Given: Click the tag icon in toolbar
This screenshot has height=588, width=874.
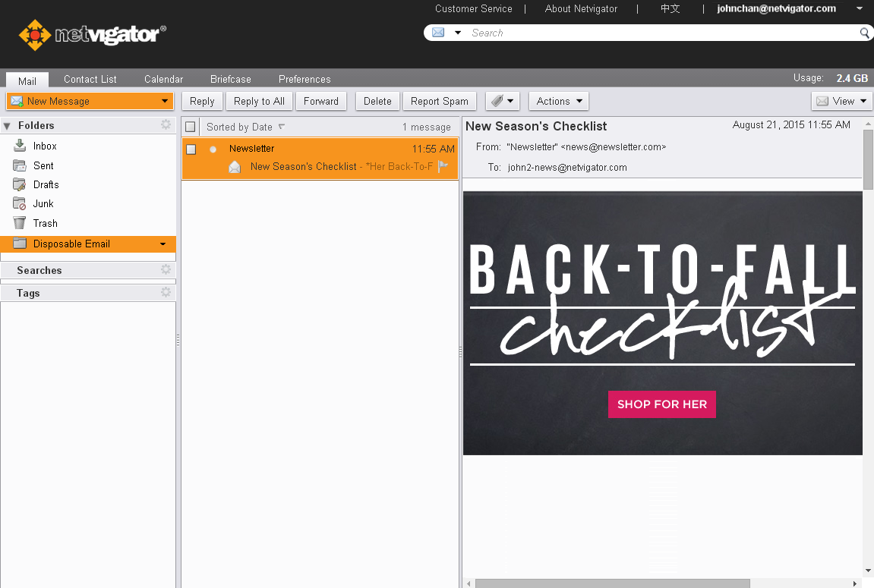Looking at the screenshot, I should pyautogui.click(x=496, y=101).
